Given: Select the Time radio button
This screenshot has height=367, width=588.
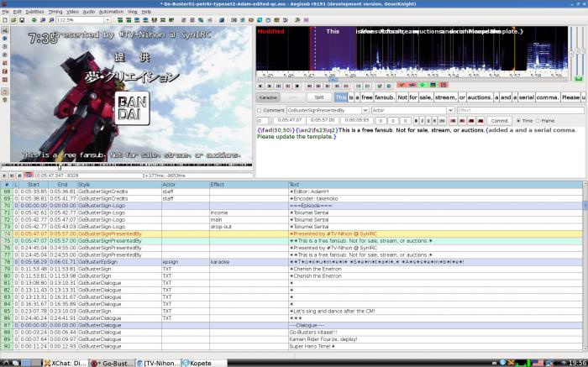Looking at the screenshot, I should pyautogui.click(x=518, y=121).
